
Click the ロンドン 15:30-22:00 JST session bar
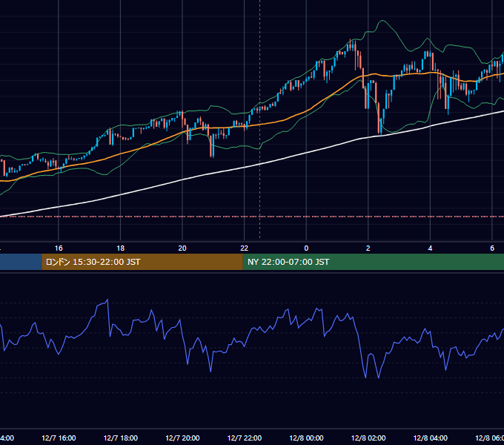[x=142, y=262]
